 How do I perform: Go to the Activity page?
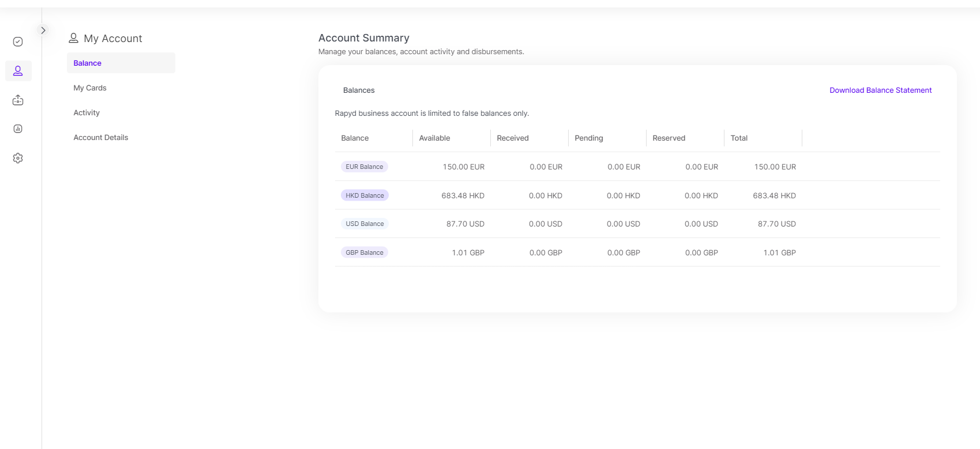pos(87,112)
